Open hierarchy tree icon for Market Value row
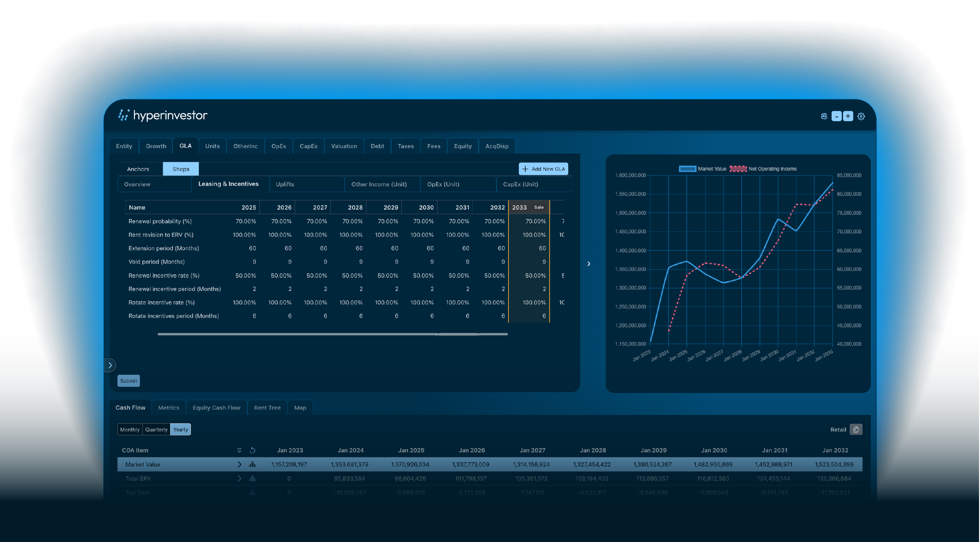The width and height of the screenshot is (980, 542). pyautogui.click(x=252, y=464)
